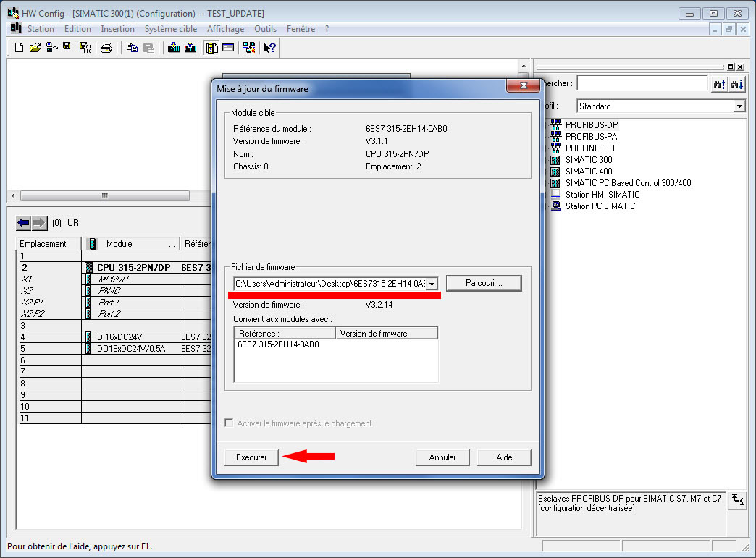Click the Upload from module icon

click(190, 48)
